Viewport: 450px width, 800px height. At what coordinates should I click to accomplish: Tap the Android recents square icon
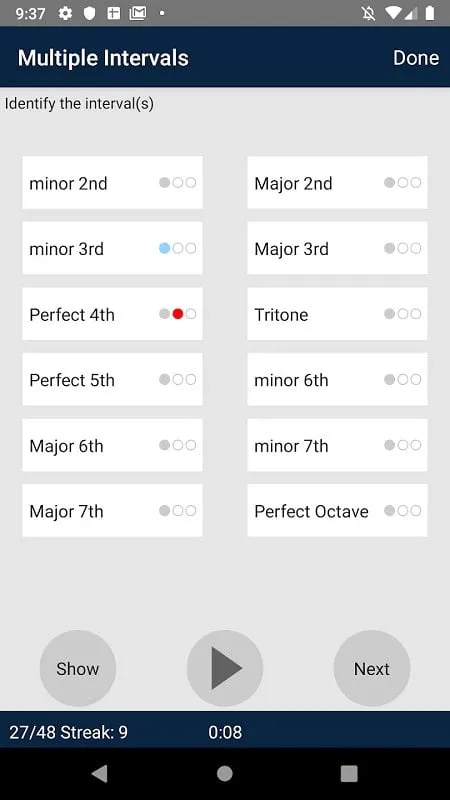click(x=349, y=774)
